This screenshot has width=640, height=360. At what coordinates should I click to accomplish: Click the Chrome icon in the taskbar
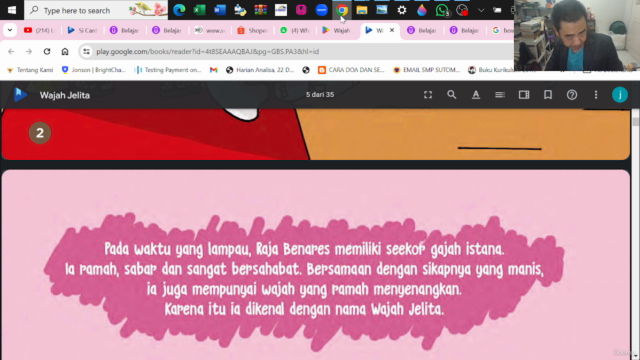342,10
